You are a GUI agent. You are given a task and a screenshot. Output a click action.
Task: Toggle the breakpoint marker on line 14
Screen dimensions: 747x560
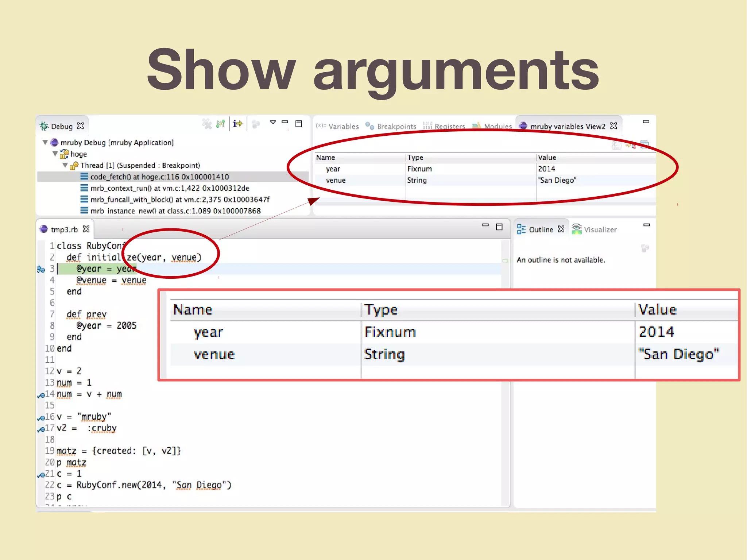pos(41,395)
